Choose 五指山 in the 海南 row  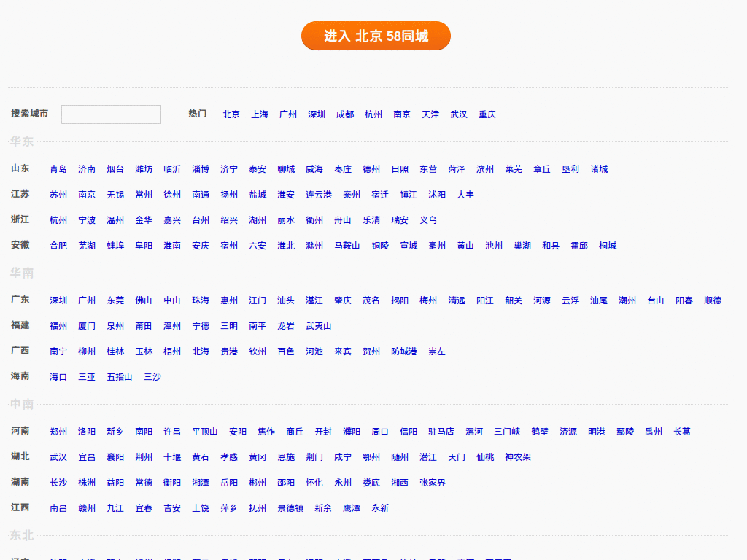coord(120,377)
